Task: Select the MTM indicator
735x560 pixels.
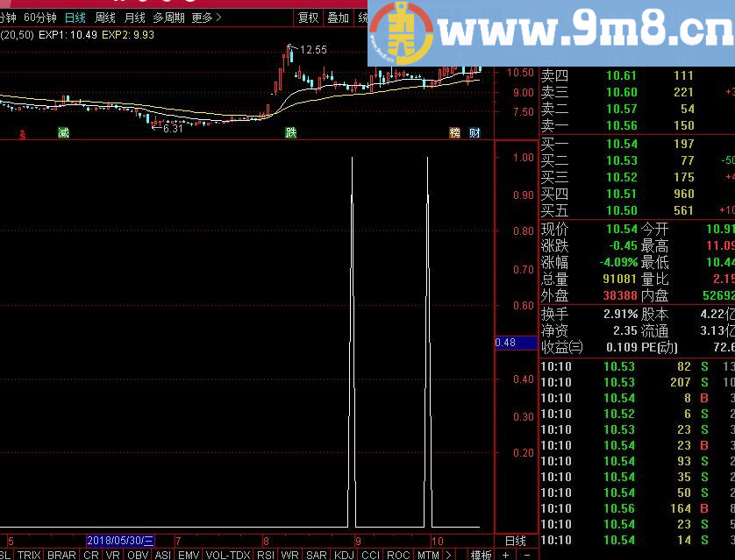Action: [x=429, y=555]
